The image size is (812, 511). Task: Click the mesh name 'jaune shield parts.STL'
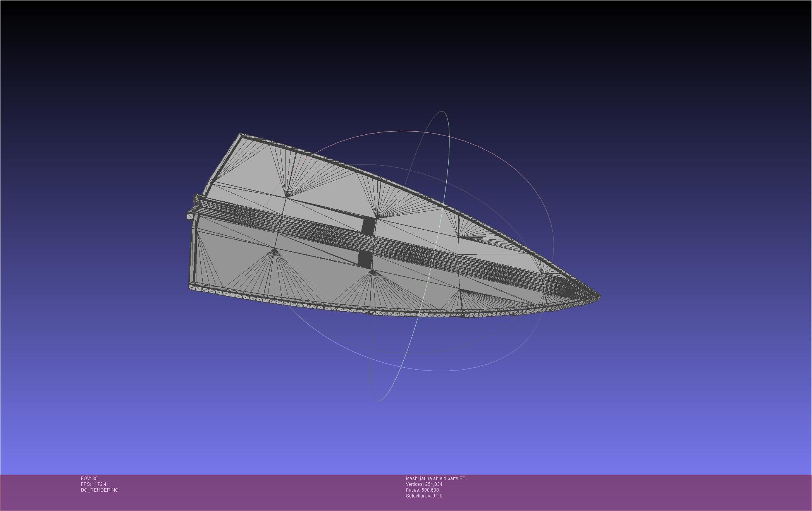click(x=437, y=478)
